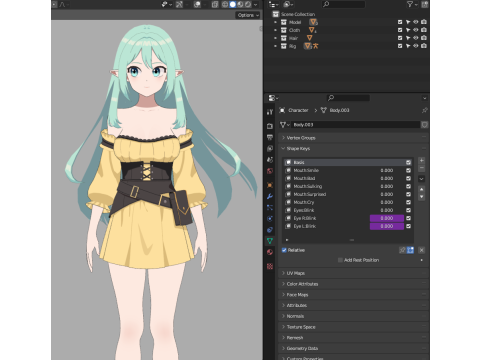Disable Model collection in renders (camera)
This screenshot has width=480, height=360.
[424, 22]
